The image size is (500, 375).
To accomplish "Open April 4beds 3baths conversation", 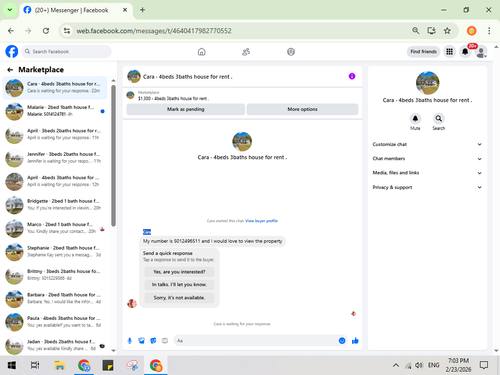I will tap(55, 181).
